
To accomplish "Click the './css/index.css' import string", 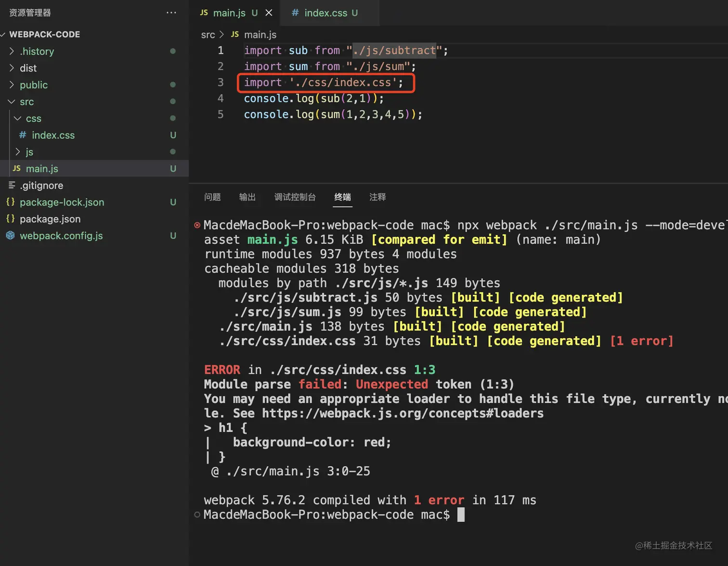I will point(343,82).
